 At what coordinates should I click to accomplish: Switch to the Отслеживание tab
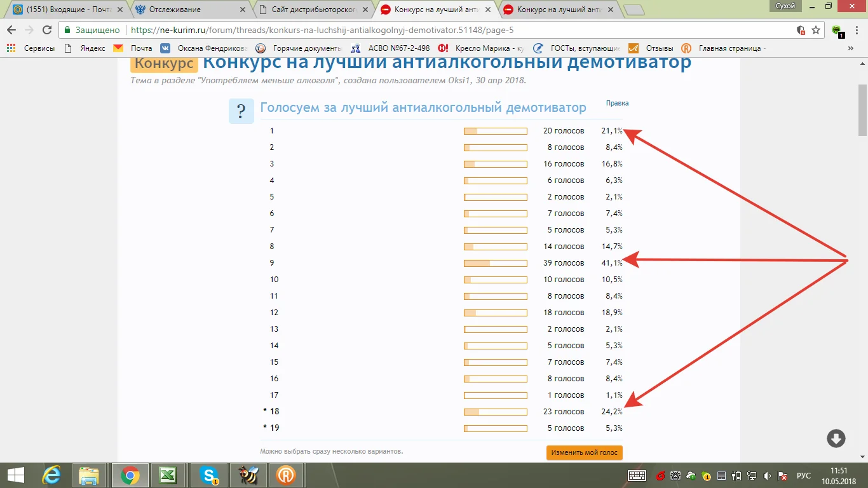tap(189, 10)
